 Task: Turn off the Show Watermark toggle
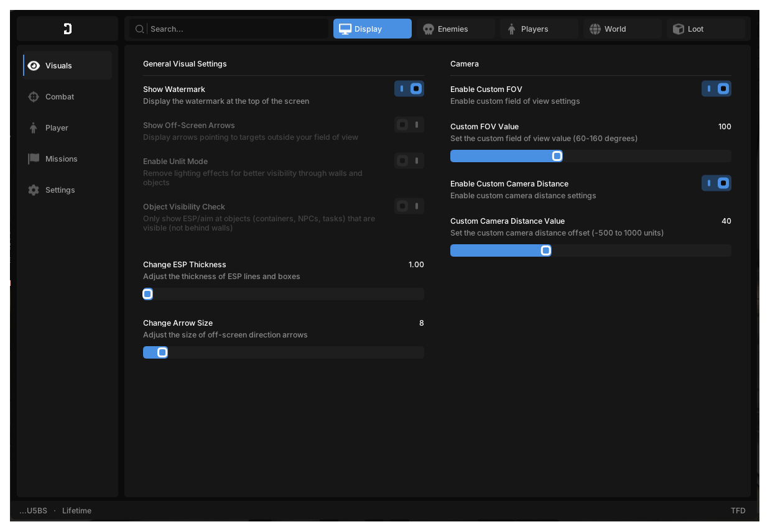pyautogui.click(x=409, y=89)
